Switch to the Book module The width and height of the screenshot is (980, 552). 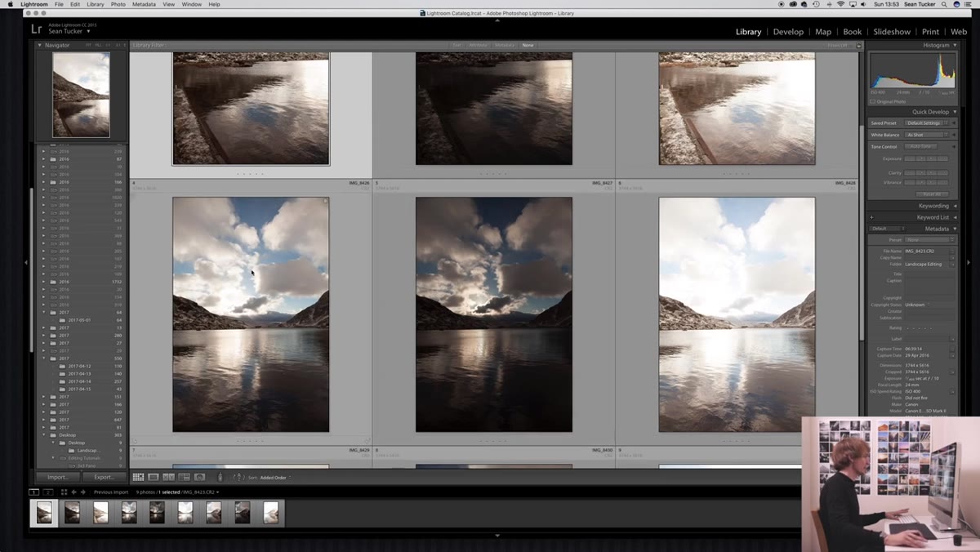coord(853,32)
